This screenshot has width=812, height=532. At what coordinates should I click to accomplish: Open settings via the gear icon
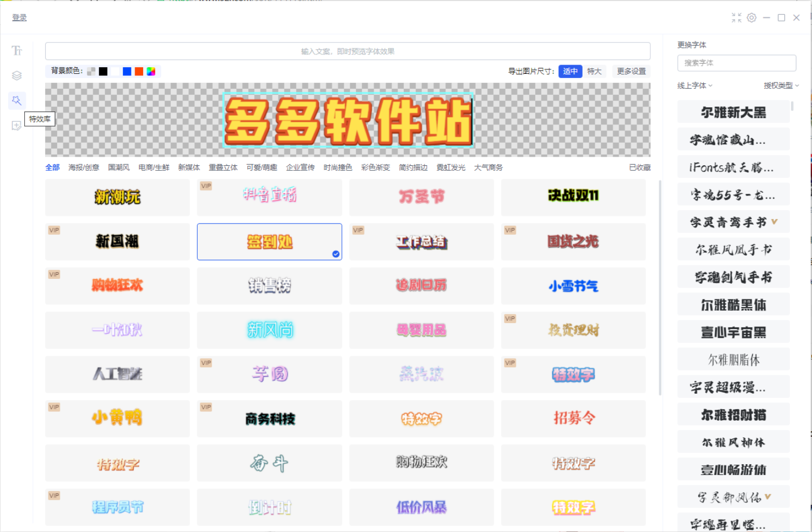click(x=752, y=18)
